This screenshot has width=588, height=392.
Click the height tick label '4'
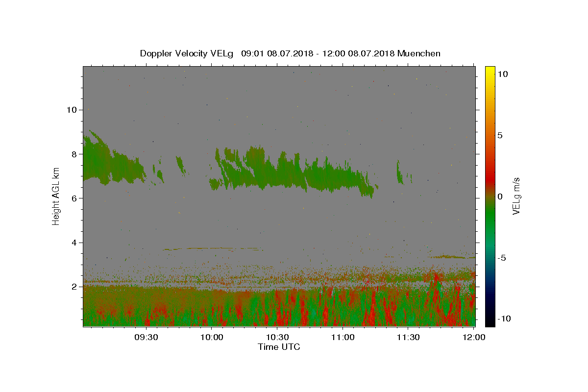(74, 243)
